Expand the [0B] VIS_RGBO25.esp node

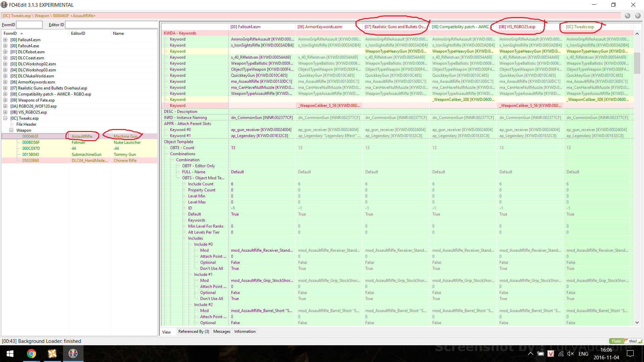5,112
